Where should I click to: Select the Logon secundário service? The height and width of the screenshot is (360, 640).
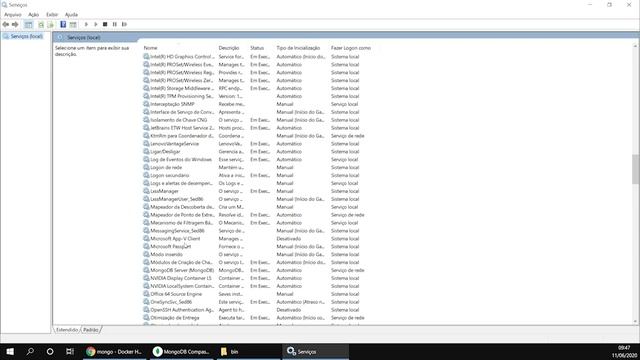(x=169, y=175)
